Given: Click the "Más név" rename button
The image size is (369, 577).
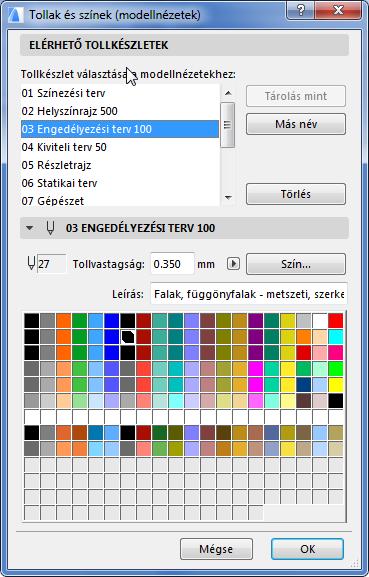Looking at the screenshot, I should click(x=296, y=124).
